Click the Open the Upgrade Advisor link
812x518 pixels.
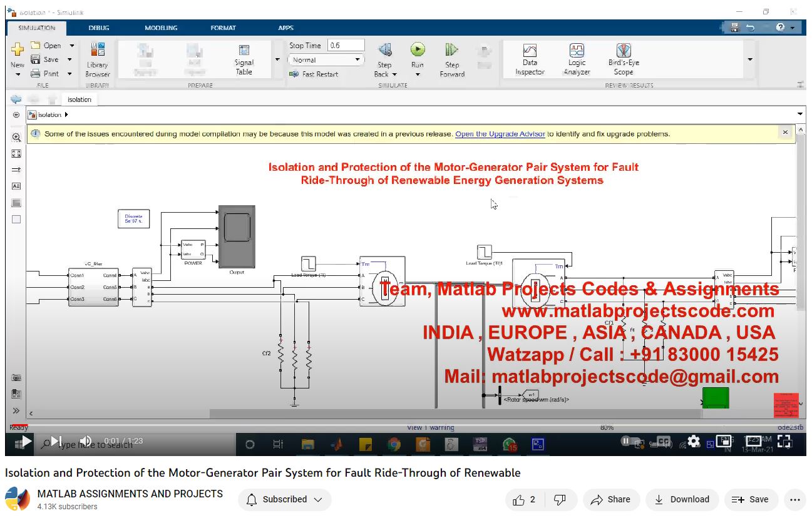coord(500,134)
